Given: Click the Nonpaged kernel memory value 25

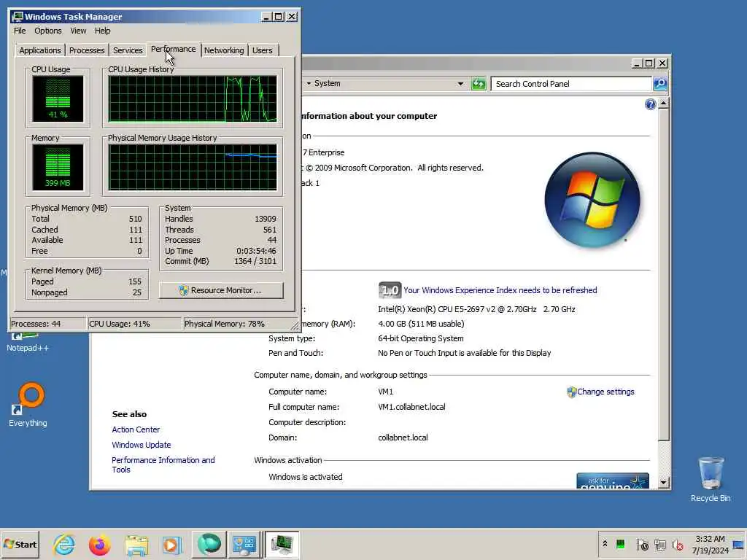Looking at the screenshot, I should point(137,292).
